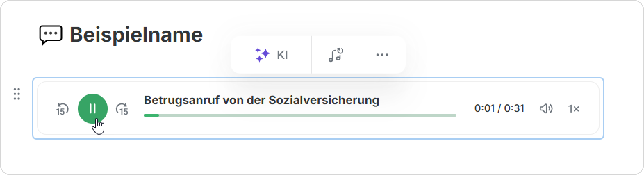Open the replace audio music-note icon
Viewport: 644px width, 175px height.
tap(335, 55)
